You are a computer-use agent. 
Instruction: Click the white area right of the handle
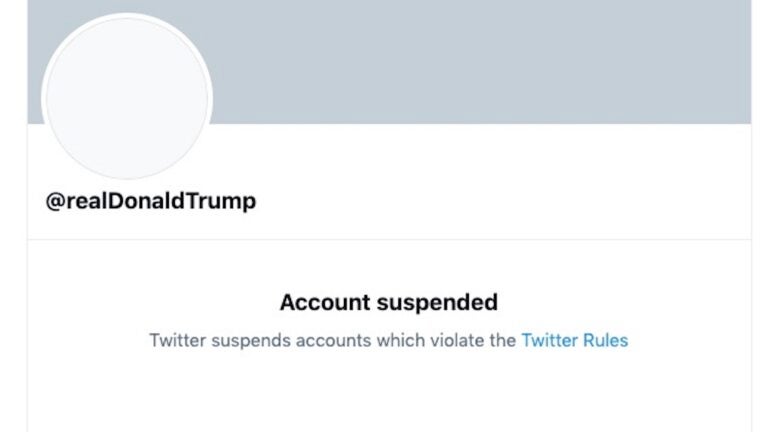coord(500,201)
